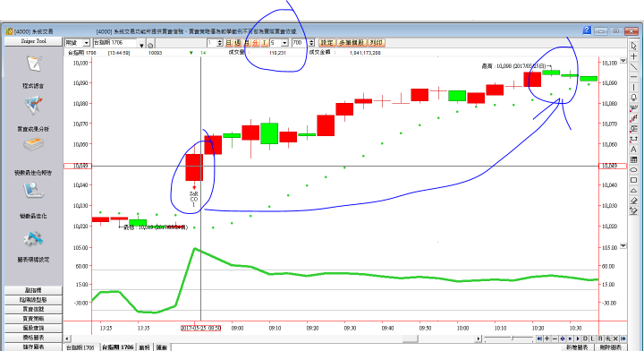Click the blue dot stop icon
This screenshot has width=644, height=351.
[x=570, y=338]
